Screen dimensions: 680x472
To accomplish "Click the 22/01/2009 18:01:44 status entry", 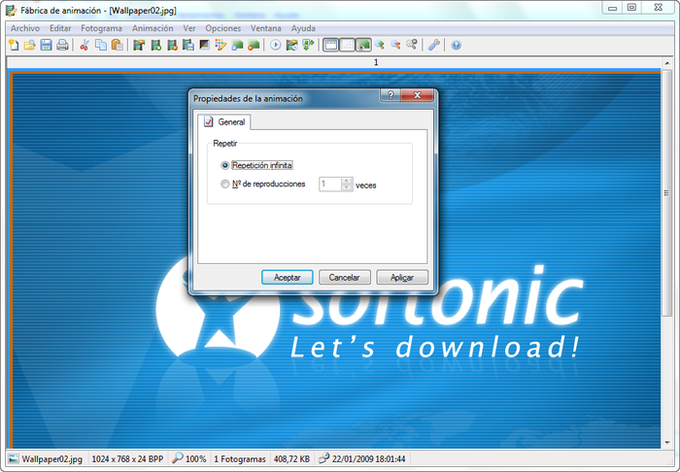I will point(369,459).
